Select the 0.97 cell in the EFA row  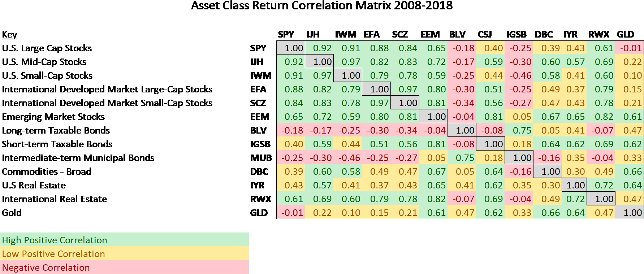click(405, 89)
